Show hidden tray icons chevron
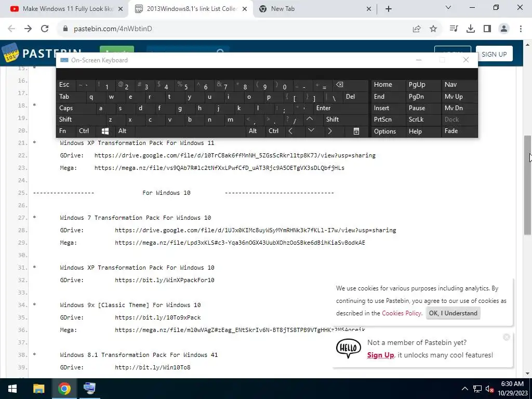532x399 pixels. coord(465,389)
